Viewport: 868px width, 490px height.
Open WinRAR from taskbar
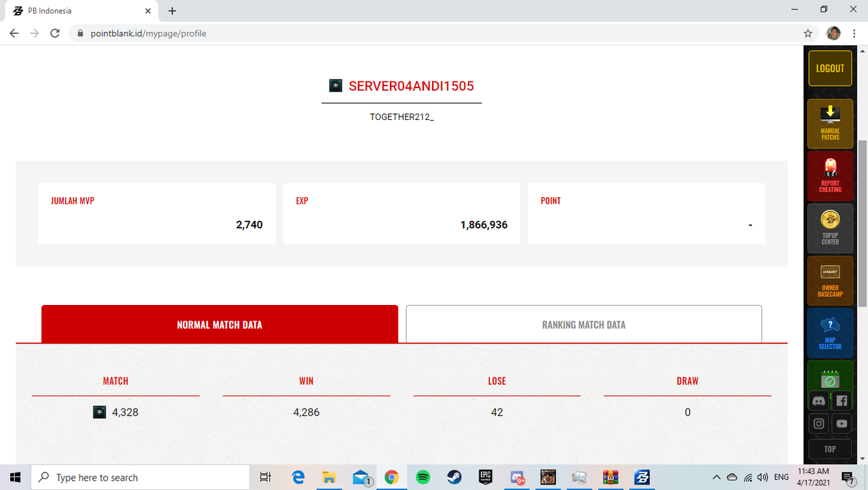tap(611, 477)
